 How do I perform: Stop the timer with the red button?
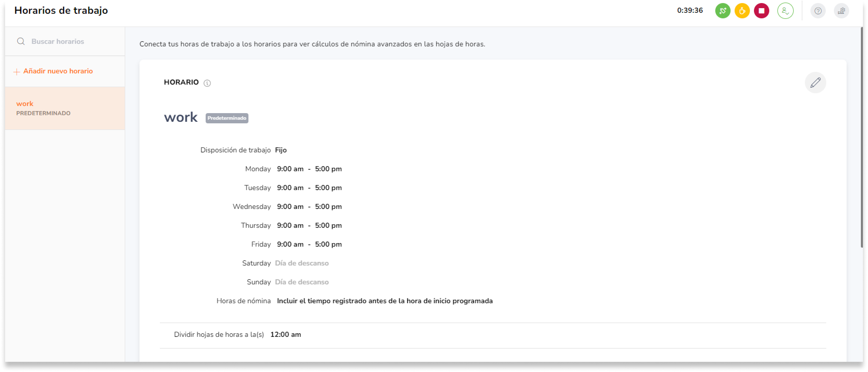[x=761, y=11]
